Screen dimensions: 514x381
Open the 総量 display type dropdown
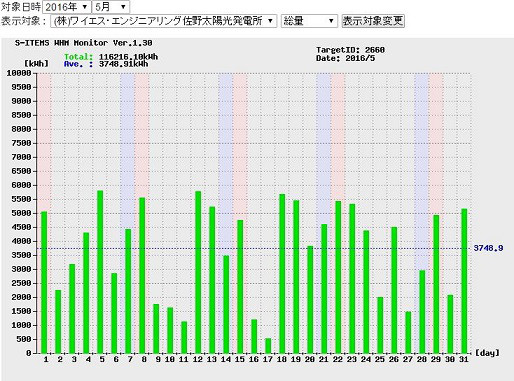(x=309, y=21)
